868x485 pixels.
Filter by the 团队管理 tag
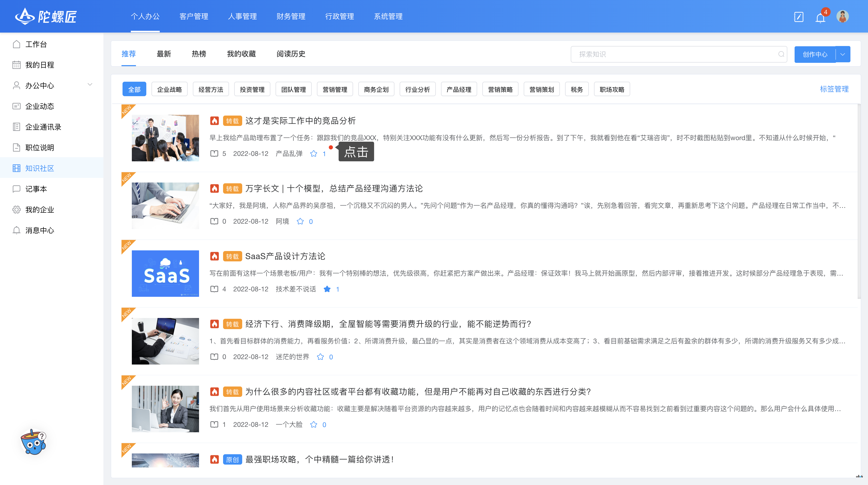pos(293,89)
